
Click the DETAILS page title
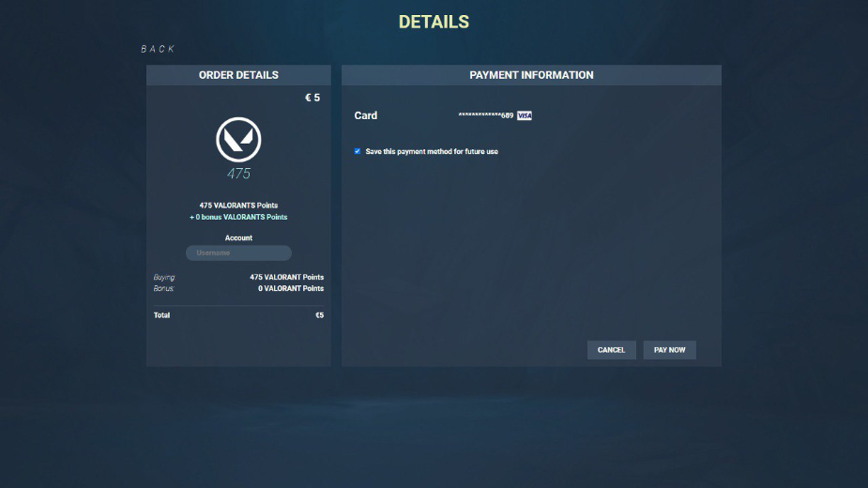pyautogui.click(x=434, y=23)
